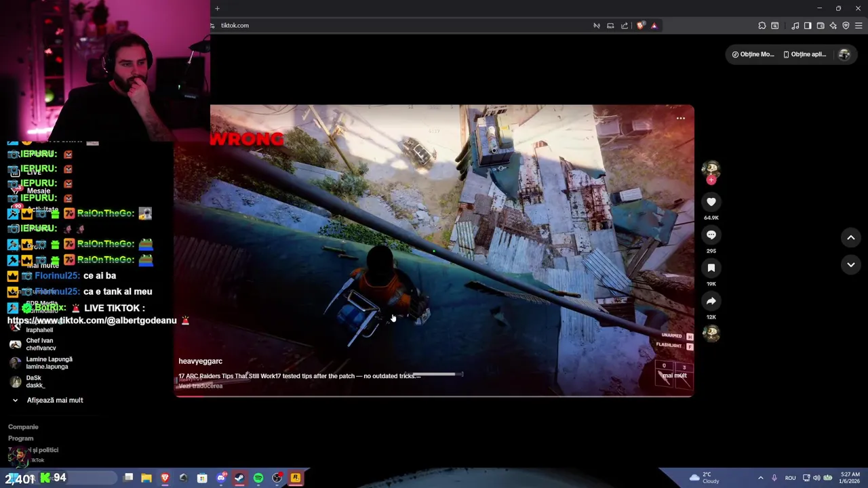Open the Brave Wallet icon
Screen dimensions: 868x488
click(821, 26)
